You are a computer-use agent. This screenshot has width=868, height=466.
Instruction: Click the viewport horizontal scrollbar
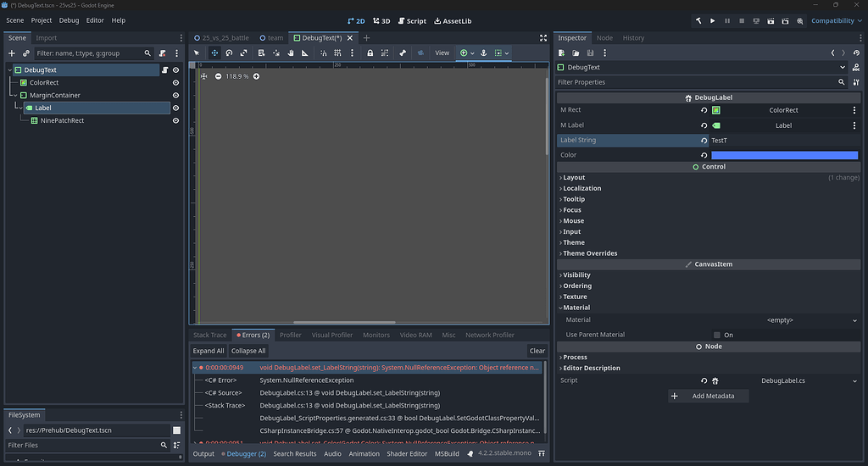pyautogui.click(x=344, y=322)
